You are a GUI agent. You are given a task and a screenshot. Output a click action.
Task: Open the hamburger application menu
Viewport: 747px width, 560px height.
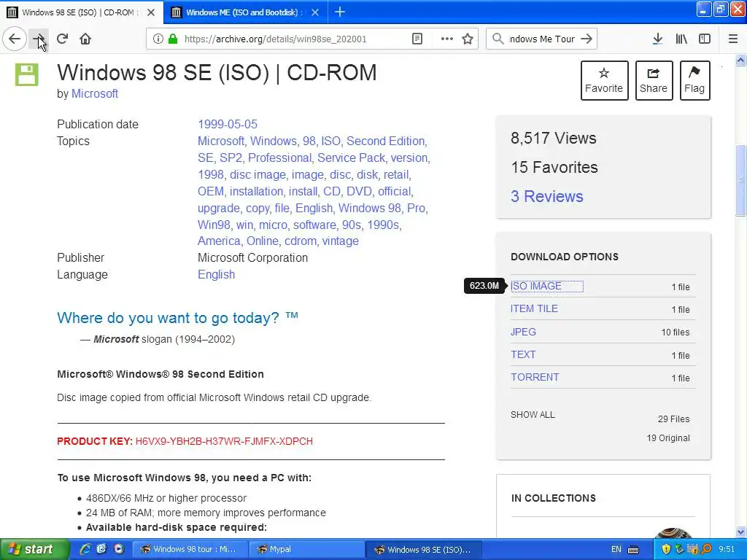[x=733, y=39]
